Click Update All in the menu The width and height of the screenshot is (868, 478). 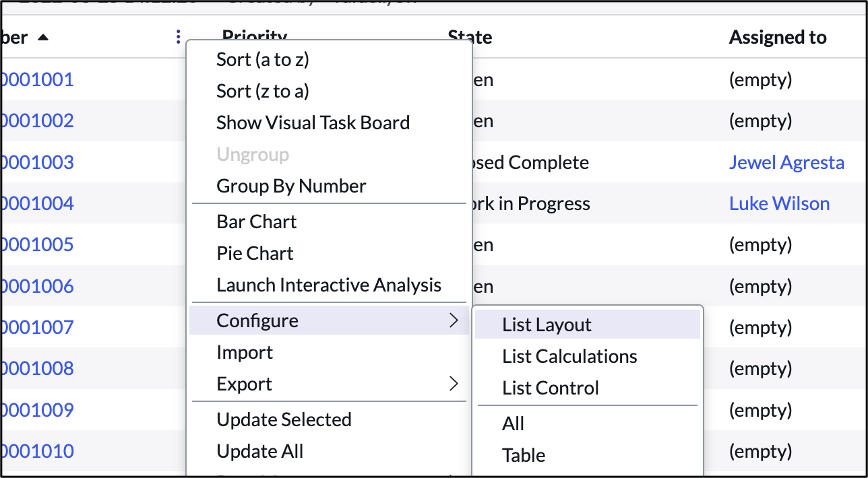260,452
